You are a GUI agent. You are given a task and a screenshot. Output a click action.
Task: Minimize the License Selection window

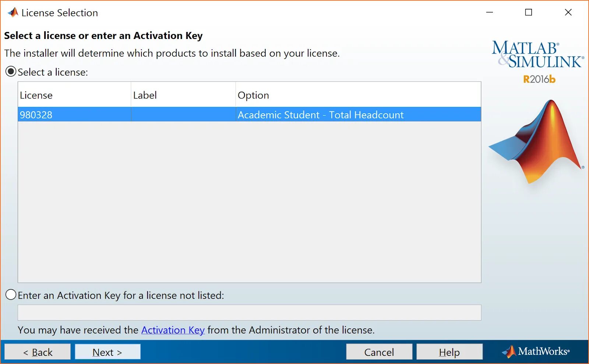tap(490, 13)
